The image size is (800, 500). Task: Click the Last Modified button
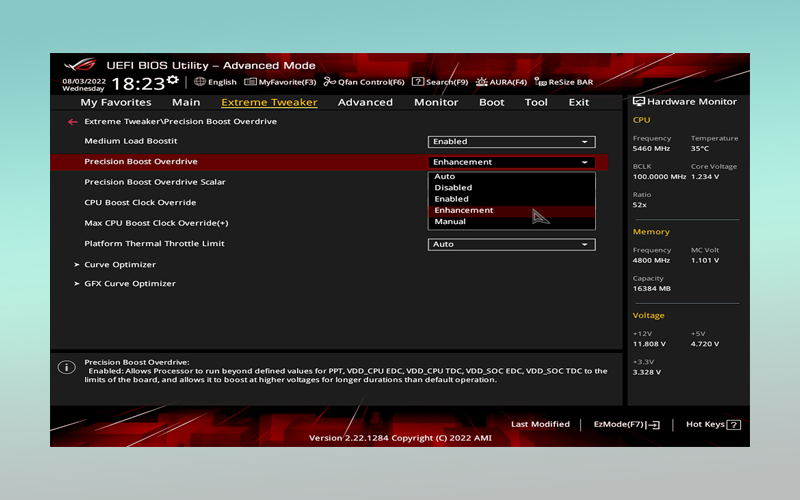540,424
